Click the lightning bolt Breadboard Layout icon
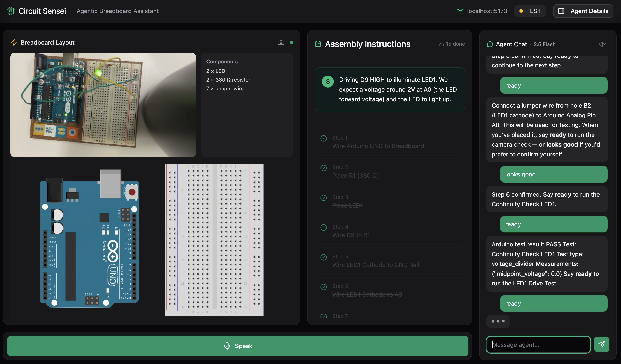 (14, 42)
